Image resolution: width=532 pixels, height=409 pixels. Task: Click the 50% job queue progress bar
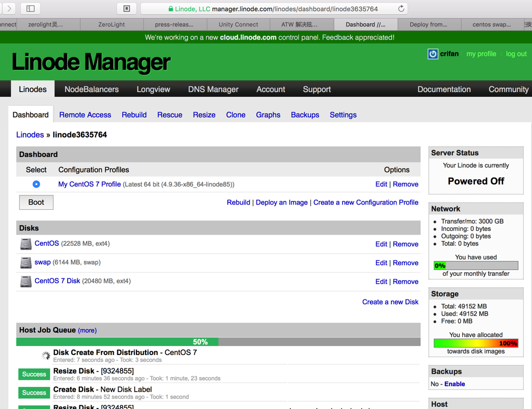[218, 342]
